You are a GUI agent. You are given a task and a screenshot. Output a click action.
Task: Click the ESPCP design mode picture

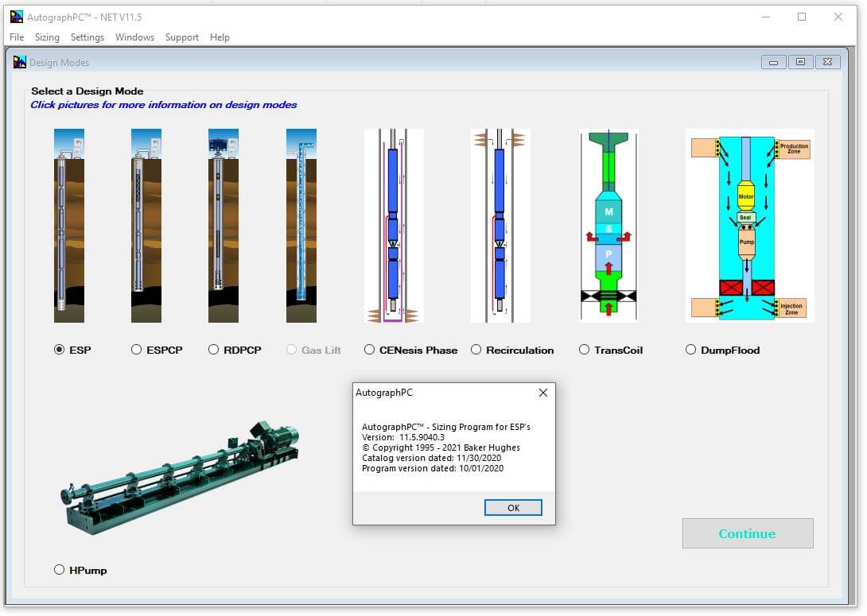point(146,225)
